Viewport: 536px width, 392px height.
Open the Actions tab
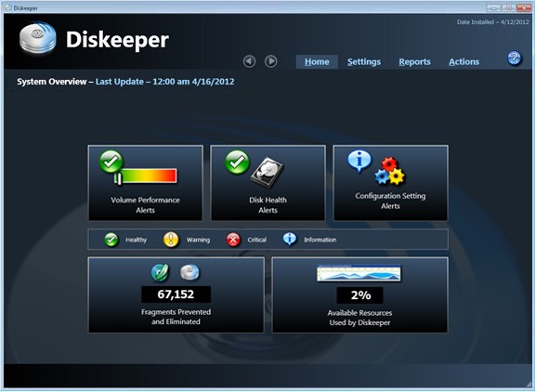[464, 62]
